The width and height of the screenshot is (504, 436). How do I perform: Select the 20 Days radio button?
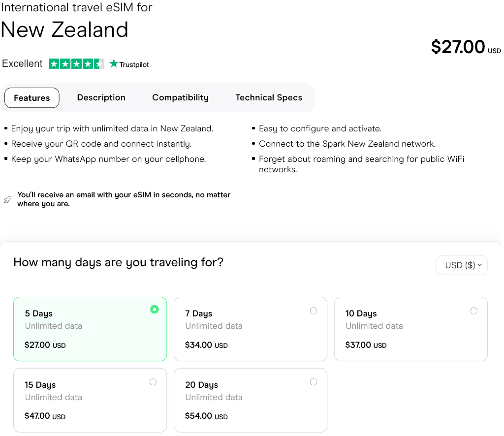314,382
